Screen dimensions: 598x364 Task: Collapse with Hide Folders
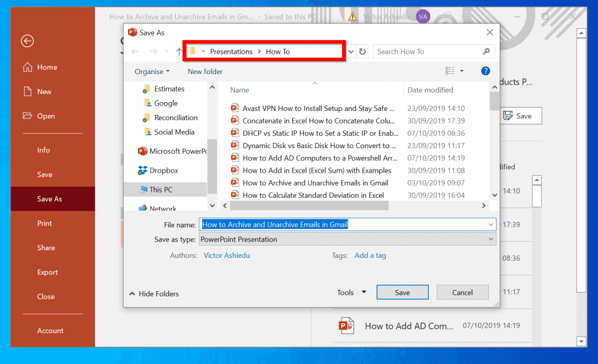(x=154, y=293)
